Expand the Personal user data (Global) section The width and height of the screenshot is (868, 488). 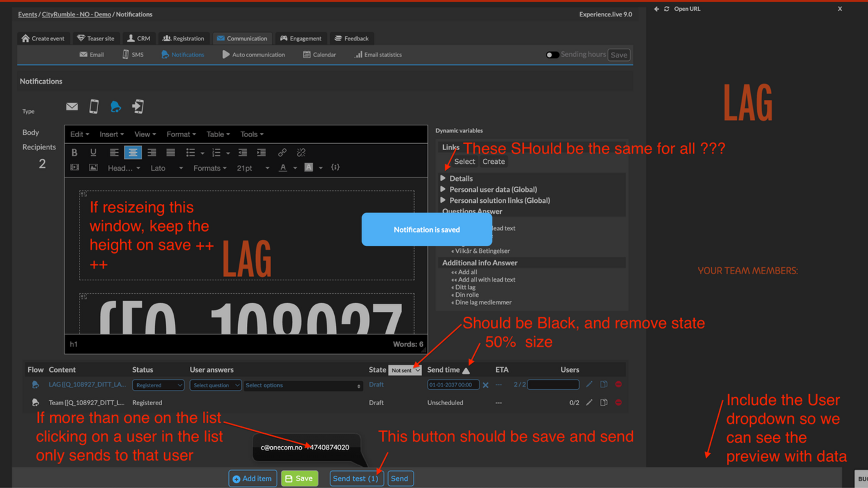coord(493,189)
